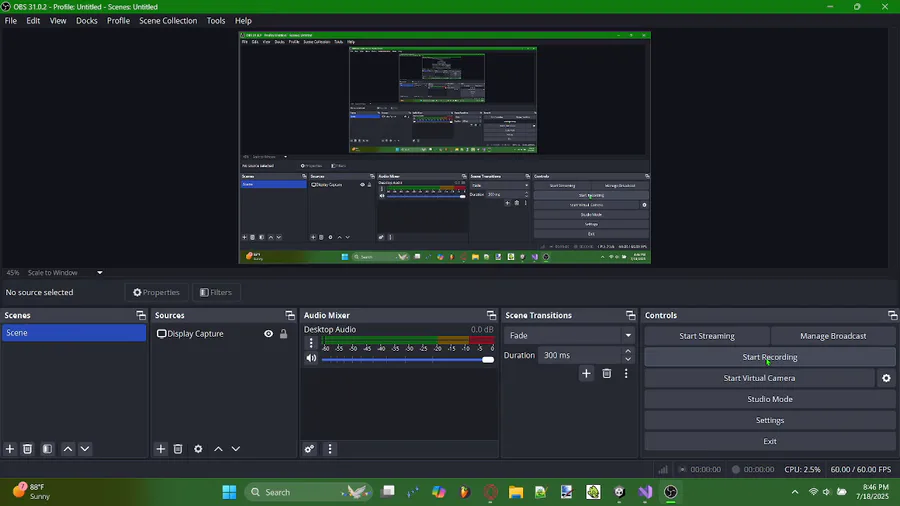The height and width of the screenshot is (506, 900).
Task: Mute Desktop Audio speaker icon
Action: (x=311, y=358)
